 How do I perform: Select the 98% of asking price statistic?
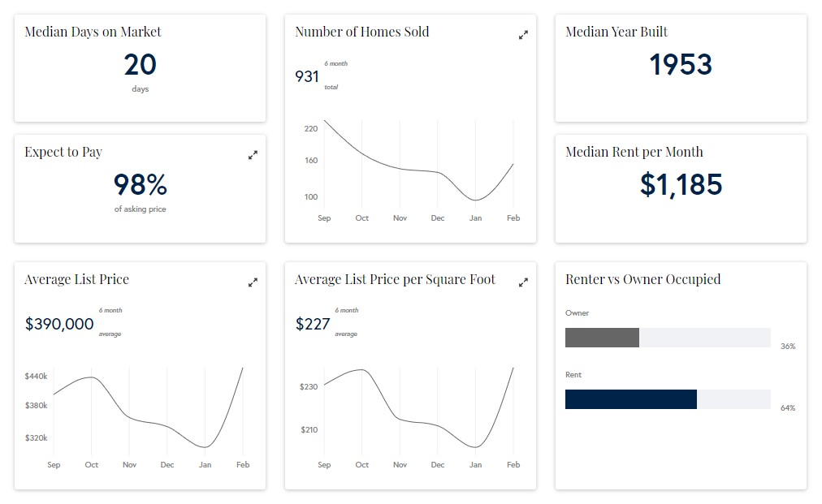pyautogui.click(x=140, y=184)
